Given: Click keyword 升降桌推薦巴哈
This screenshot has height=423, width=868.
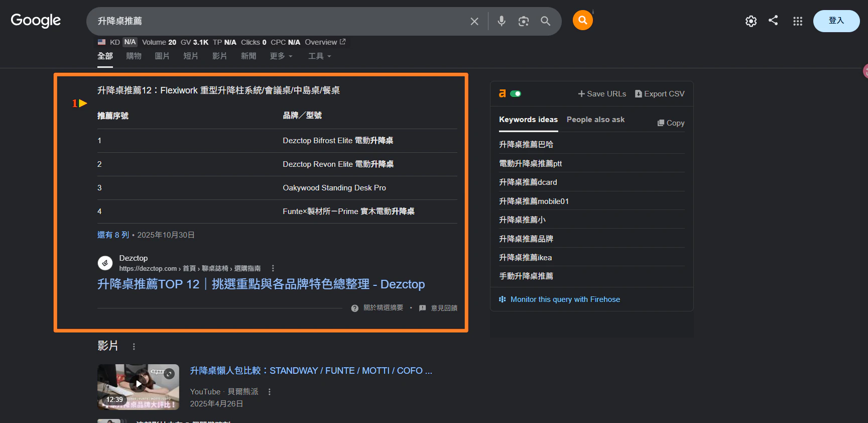Looking at the screenshot, I should point(526,144).
